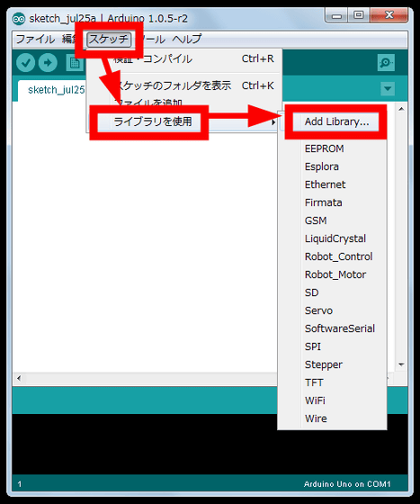Click the Verify checkmark toolbar icon
This screenshot has height=504, width=420.
point(25,62)
